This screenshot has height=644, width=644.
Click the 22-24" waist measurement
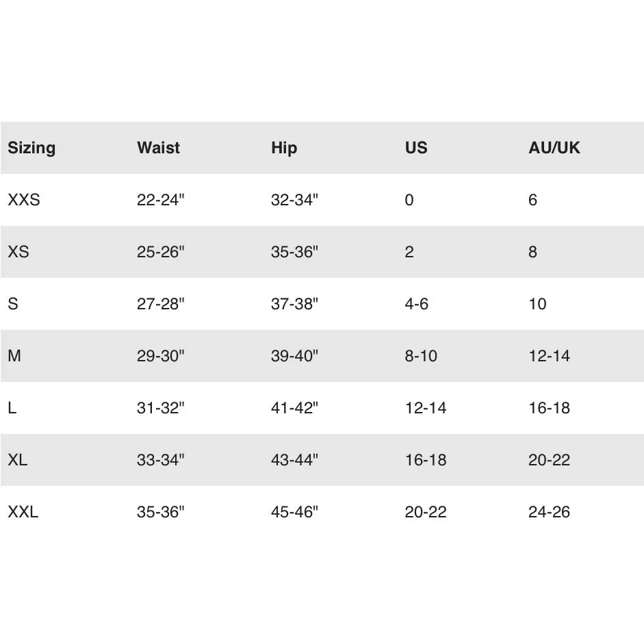(x=161, y=200)
